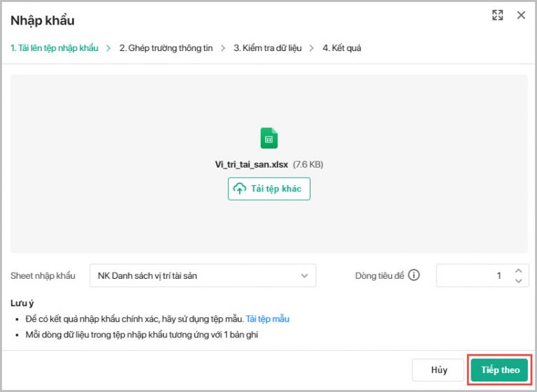Click the green spreadsheet file icon
This screenshot has height=392, width=537.
[x=269, y=138]
